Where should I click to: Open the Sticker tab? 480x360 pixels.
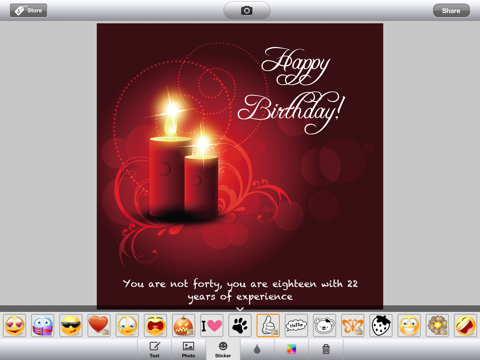click(223, 349)
